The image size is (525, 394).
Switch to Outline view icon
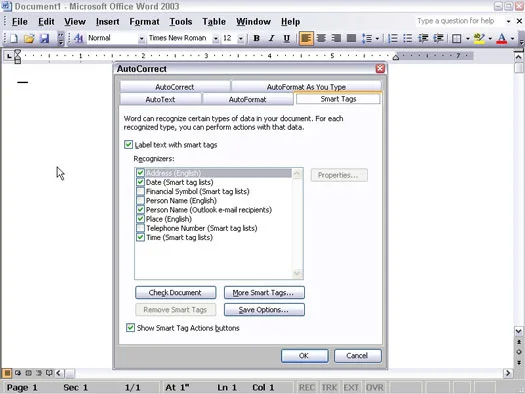pos(39,373)
